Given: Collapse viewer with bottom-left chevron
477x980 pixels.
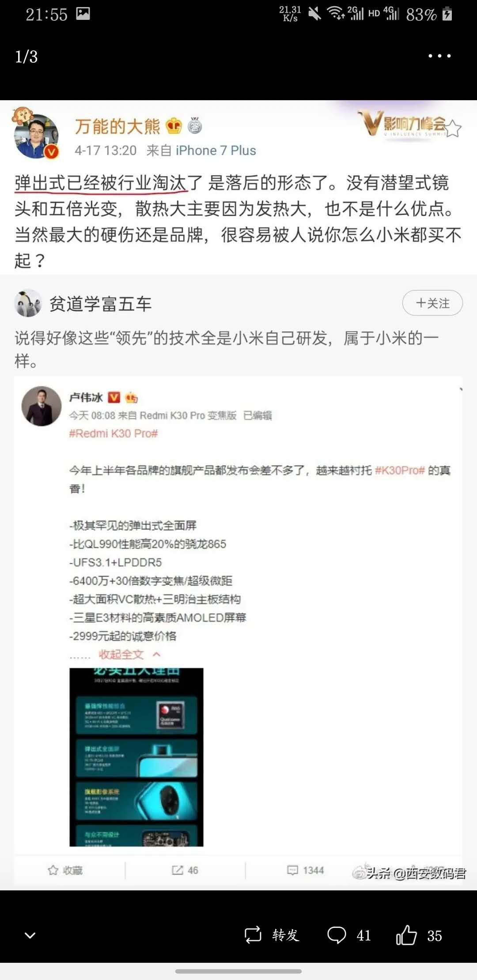Looking at the screenshot, I should click(30, 935).
